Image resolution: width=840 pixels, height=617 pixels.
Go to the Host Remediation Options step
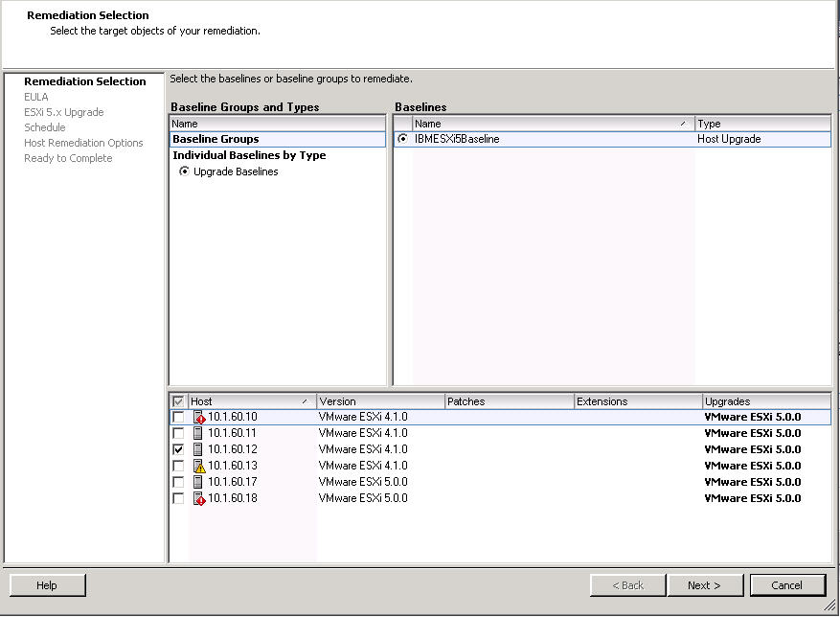pos(83,143)
